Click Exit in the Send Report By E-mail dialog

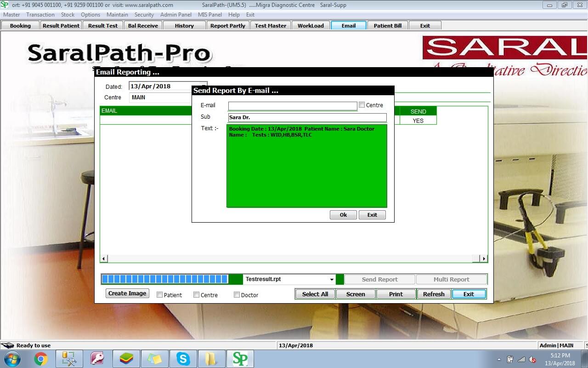pos(372,215)
